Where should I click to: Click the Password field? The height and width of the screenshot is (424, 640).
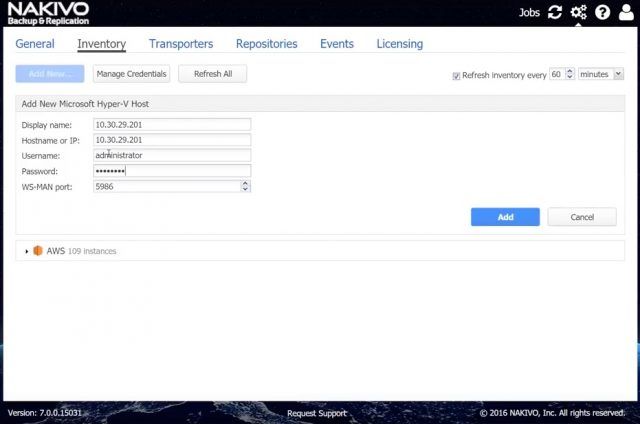172,171
